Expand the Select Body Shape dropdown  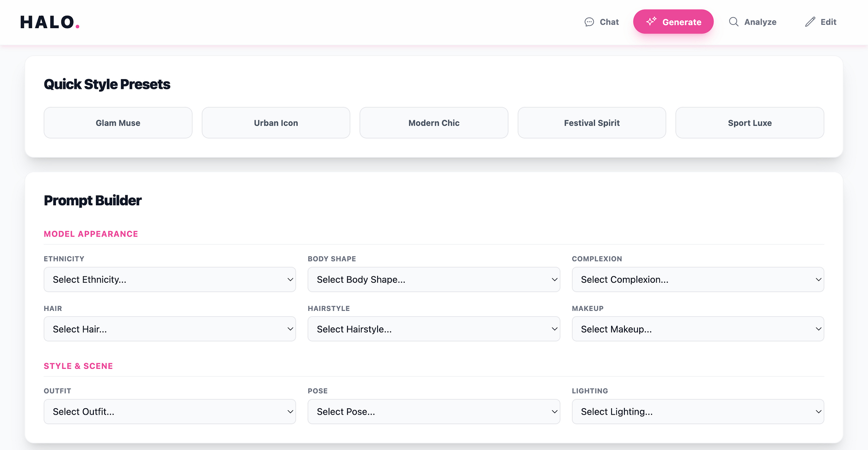coord(434,279)
